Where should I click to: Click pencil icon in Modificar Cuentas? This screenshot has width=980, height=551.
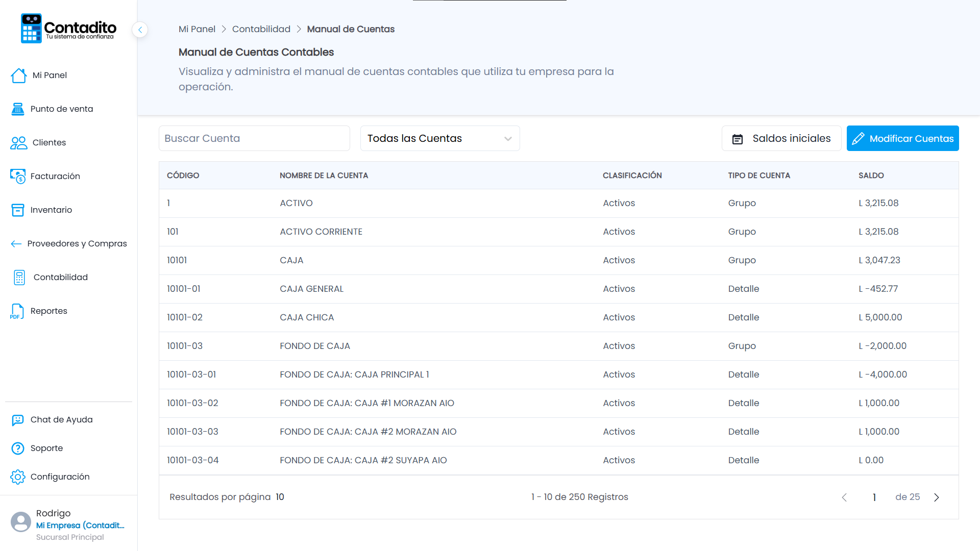pos(858,139)
